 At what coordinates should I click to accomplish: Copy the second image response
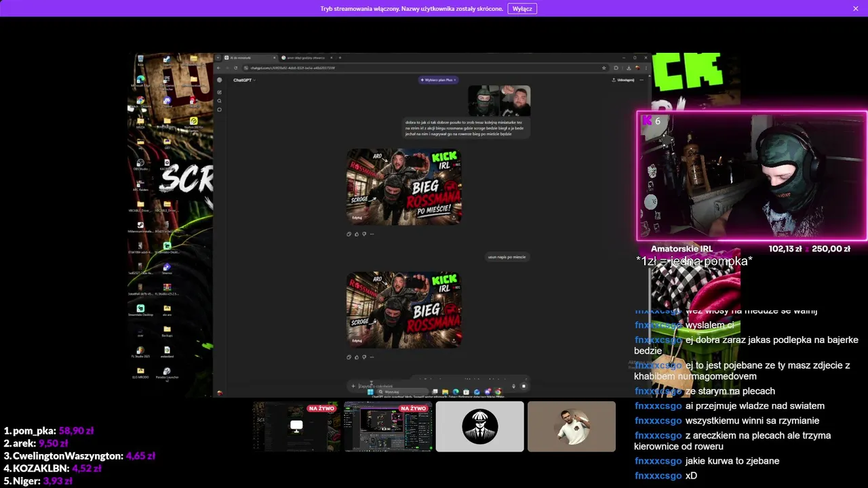pyautogui.click(x=349, y=357)
